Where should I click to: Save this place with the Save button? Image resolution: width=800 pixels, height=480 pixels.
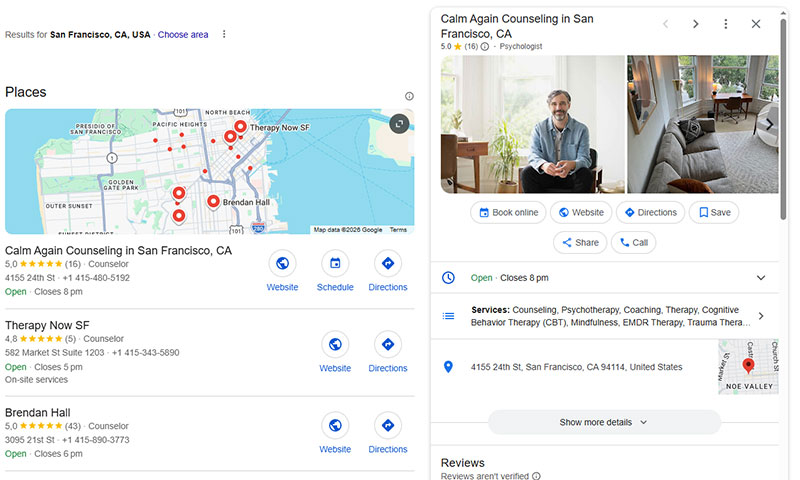(x=714, y=212)
